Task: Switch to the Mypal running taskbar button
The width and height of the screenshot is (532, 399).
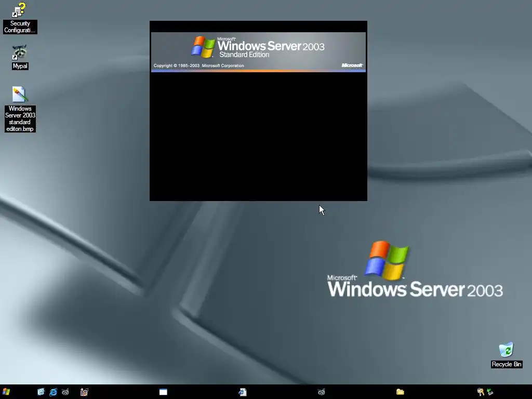Action: 321,392
